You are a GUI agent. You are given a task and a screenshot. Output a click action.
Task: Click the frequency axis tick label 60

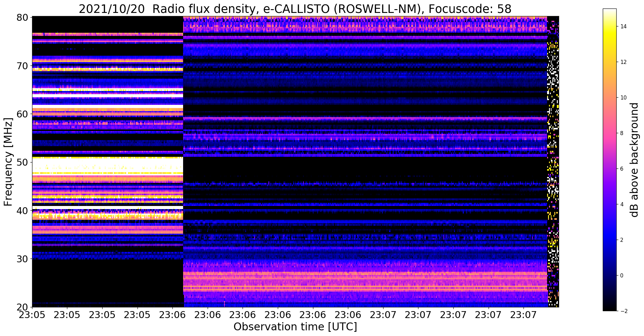coord(22,114)
